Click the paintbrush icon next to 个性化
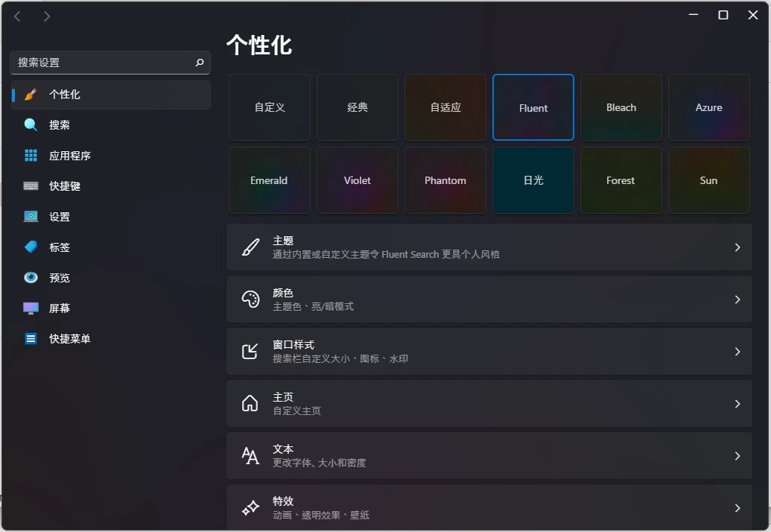The image size is (771, 532). coord(31,95)
